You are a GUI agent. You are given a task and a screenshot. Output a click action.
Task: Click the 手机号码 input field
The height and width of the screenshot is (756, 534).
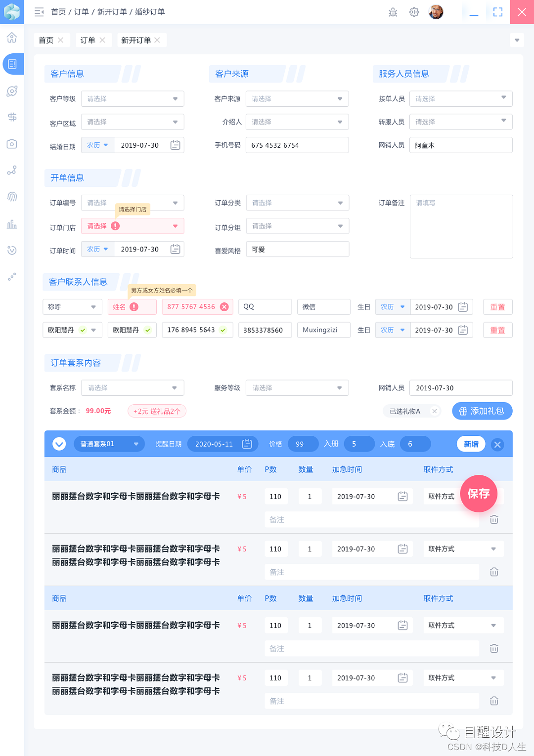pos(297,145)
